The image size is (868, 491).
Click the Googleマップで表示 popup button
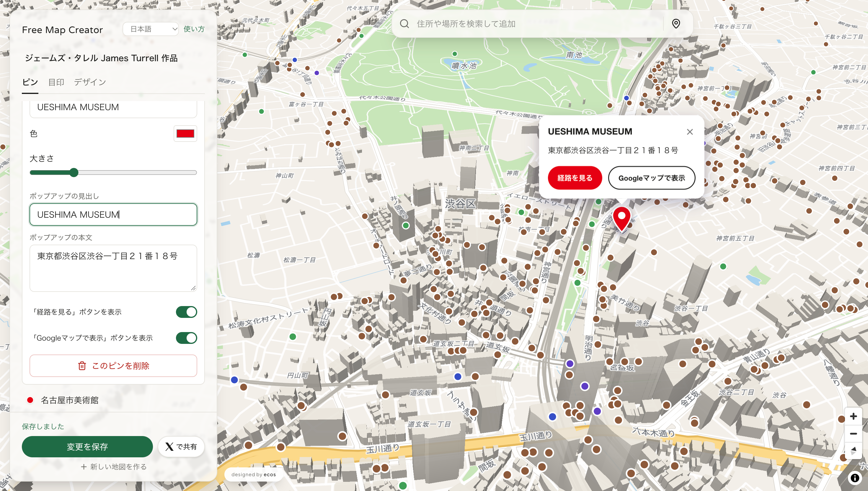(652, 178)
